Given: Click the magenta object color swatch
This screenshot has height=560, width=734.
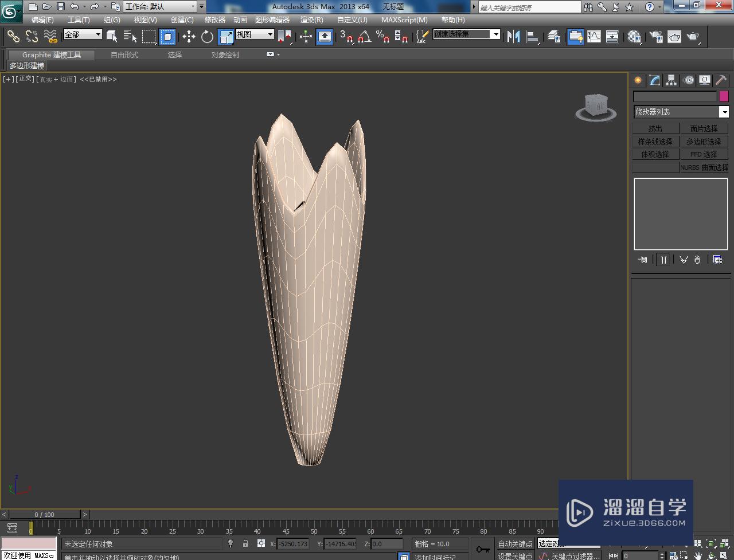Looking at the screenshot, I should (724, 96).
